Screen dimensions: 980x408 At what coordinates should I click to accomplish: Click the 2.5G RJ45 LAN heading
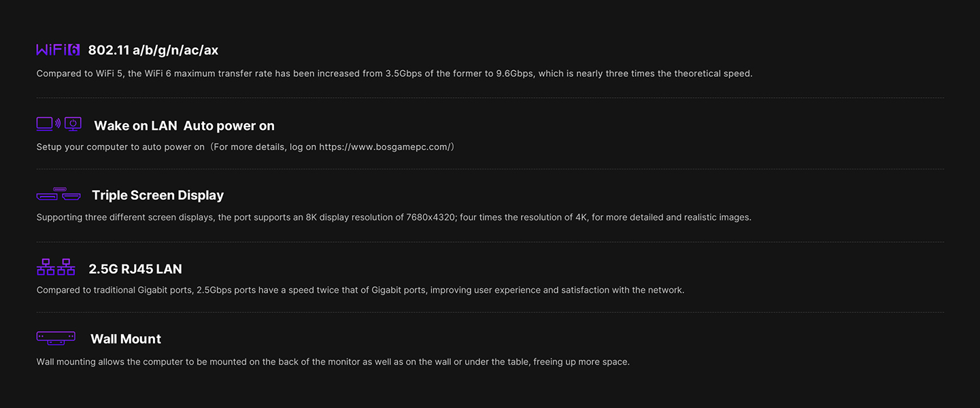(135, 269)
